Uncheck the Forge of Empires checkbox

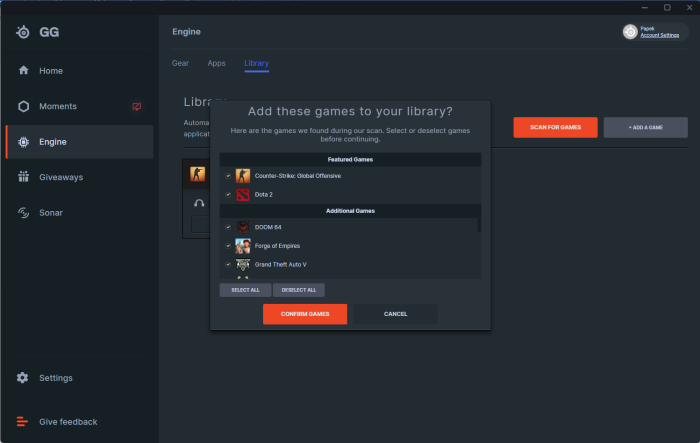click(x=228, y=246)
